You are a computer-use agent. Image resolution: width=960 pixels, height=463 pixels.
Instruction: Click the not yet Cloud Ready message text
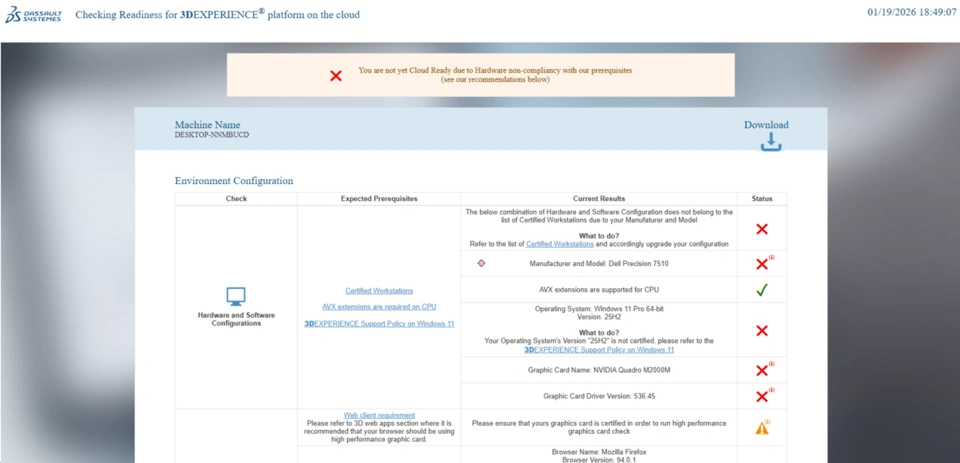pyautogui.click(x=495, y=75)
